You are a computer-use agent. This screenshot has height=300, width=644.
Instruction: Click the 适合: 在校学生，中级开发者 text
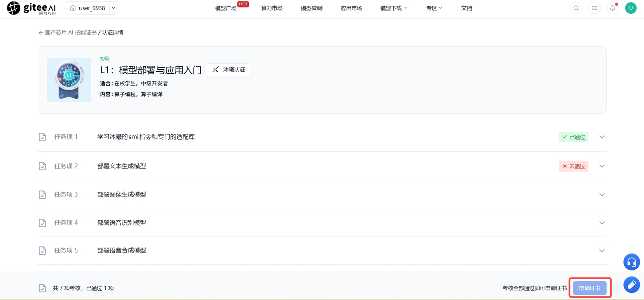tap(134, 84)
